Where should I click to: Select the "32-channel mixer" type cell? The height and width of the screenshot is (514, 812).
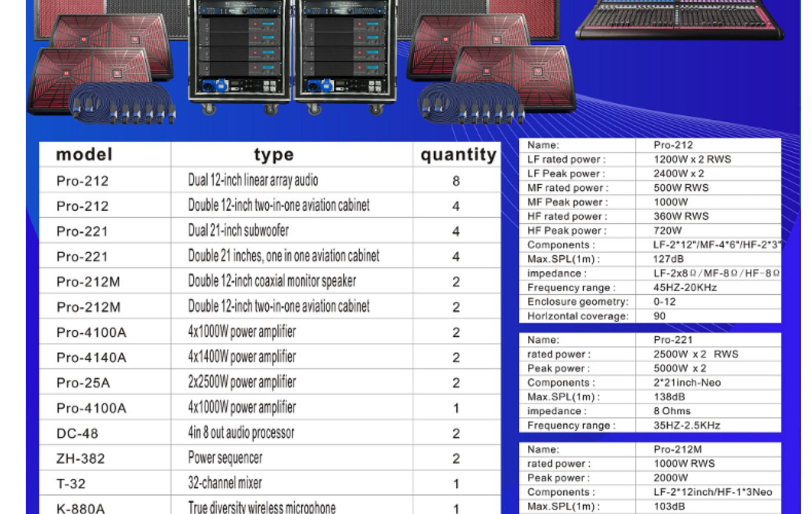(225, 483)
